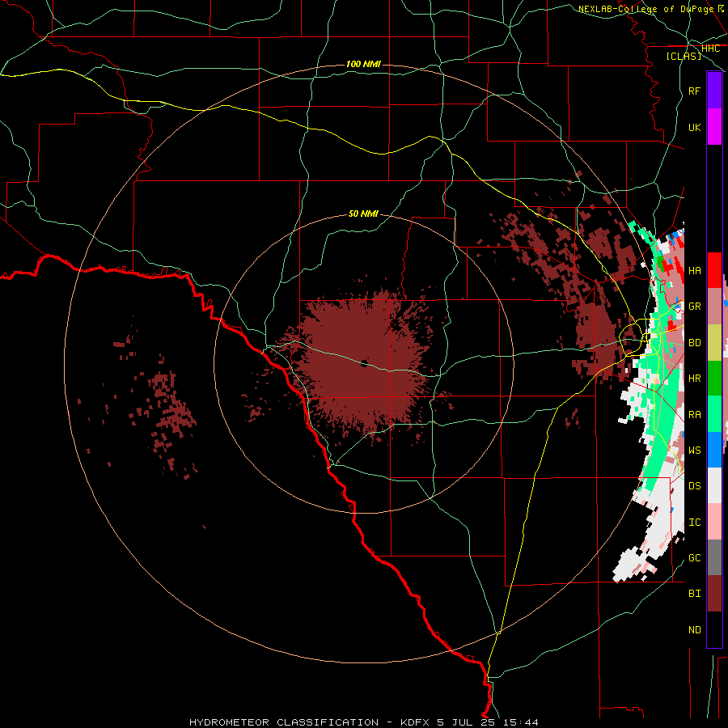Select the red HA legend color swatch

pos(714,270)
